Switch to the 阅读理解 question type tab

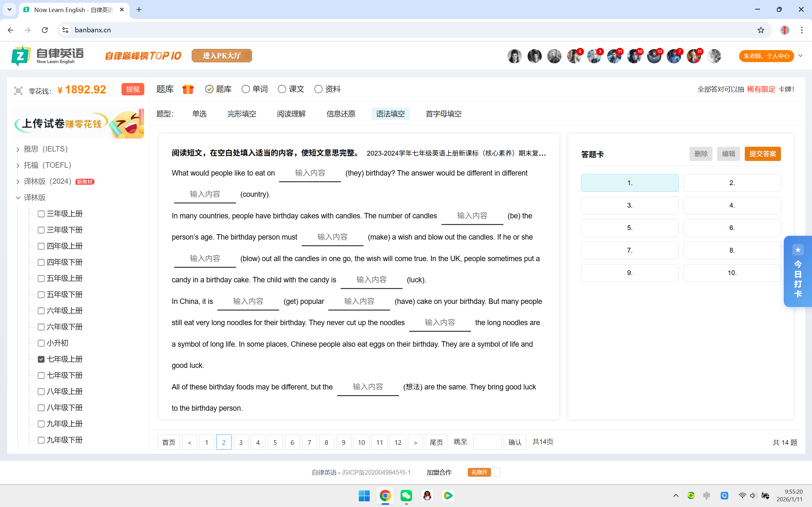(x=291, y=114)
